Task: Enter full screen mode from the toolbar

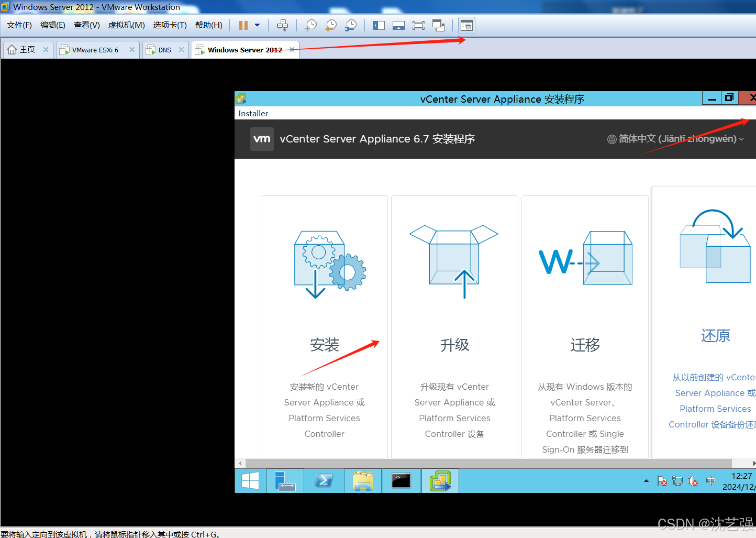Action: point(418,25)
